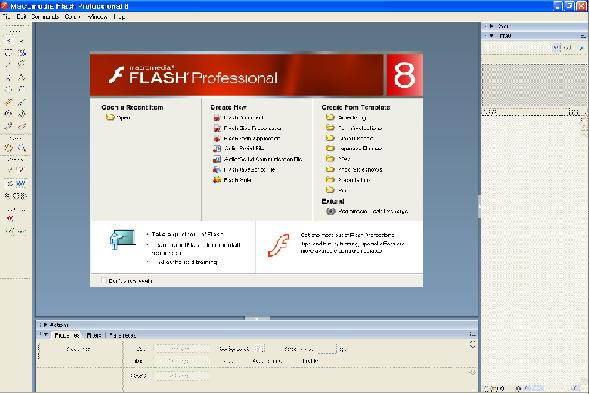Click the Open folder icon under recent items
The width and height of the screenshot is (589, 394).
(x=110, y=118)
